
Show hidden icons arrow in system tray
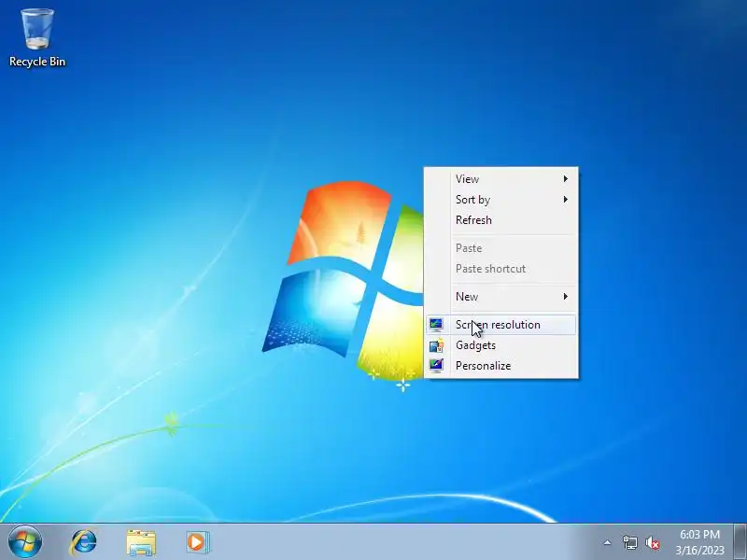coord(608,542)
